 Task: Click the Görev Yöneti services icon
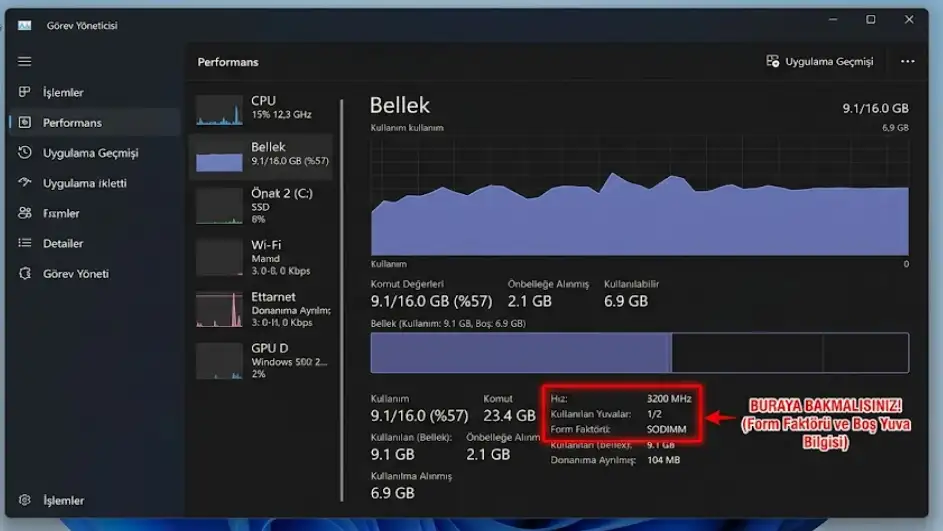(x=25, y=273)
